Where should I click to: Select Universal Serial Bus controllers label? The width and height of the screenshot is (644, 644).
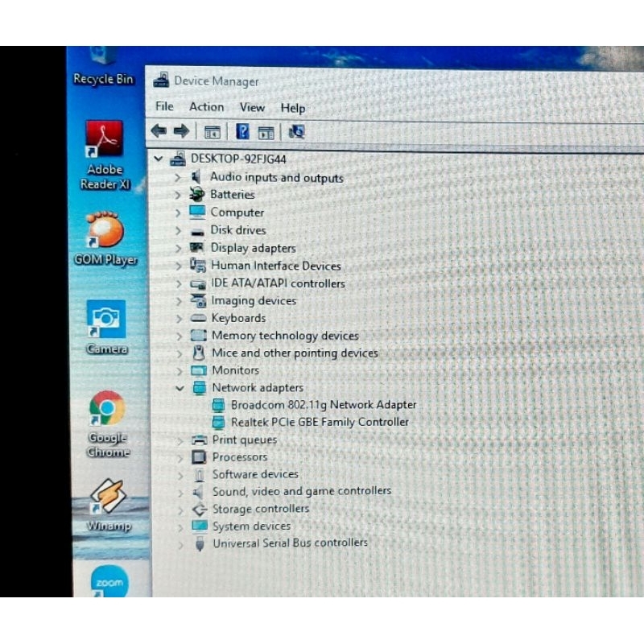point(291,543)
